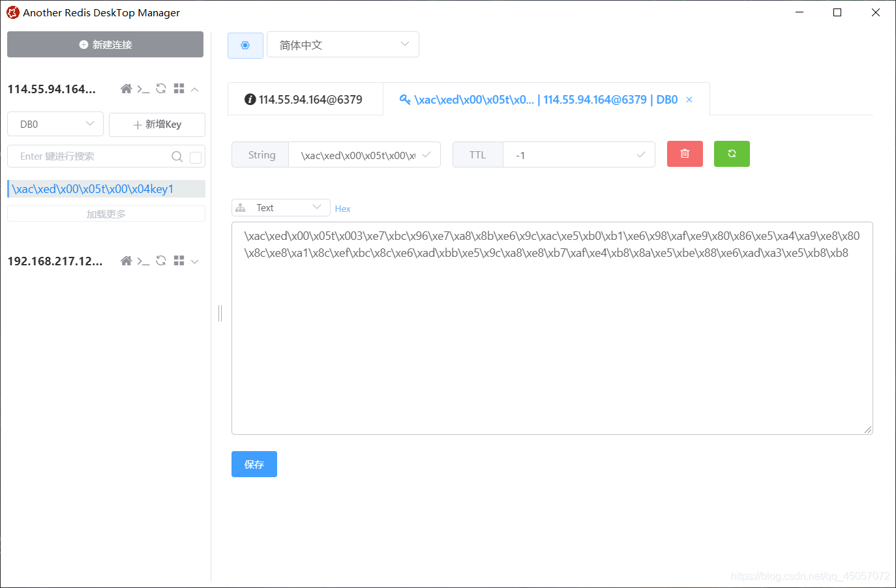Collapse the 114.55.94.164 connection
The height and width of the screenshot is (588, 896).
click(194, 89)
